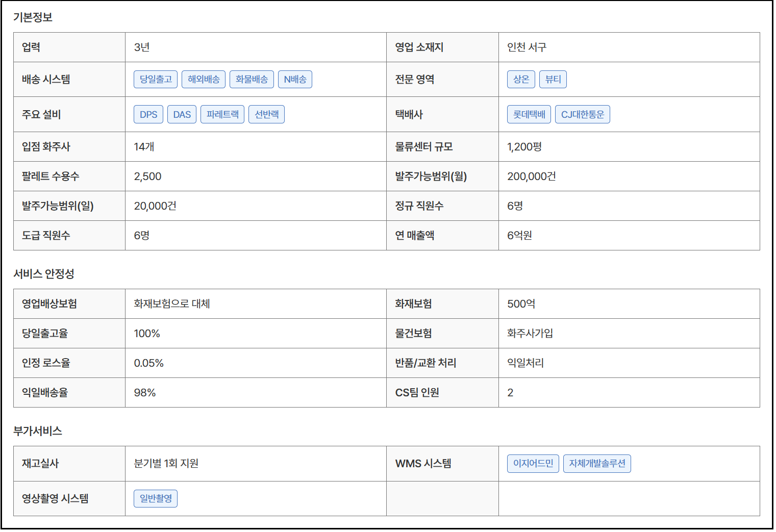Select the CJ대한통운 courier tag
This screenshot has width=776, height=532.
(x=582, y=115)
